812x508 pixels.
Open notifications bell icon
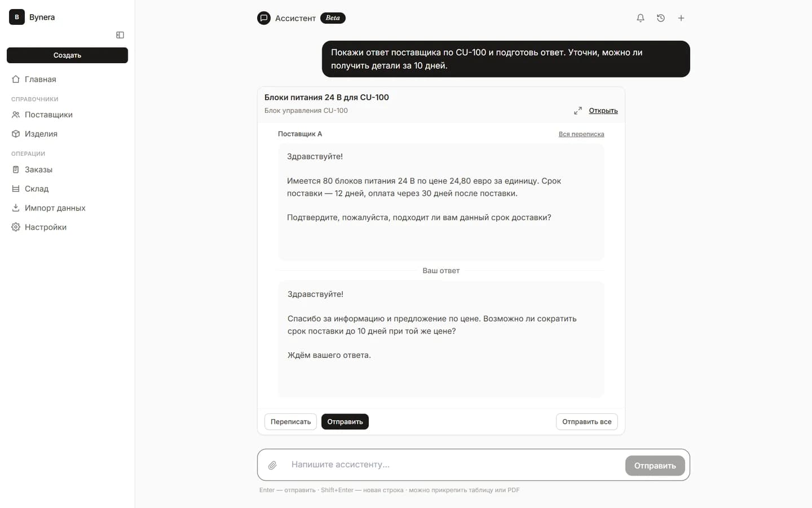(641, 18)
